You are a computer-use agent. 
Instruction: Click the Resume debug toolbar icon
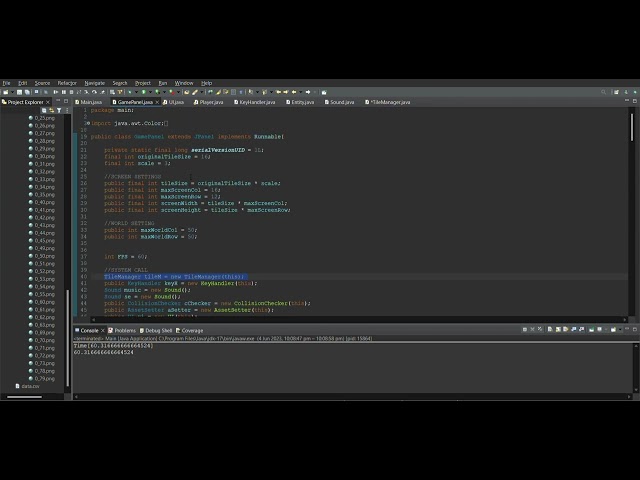coord(56,92)
